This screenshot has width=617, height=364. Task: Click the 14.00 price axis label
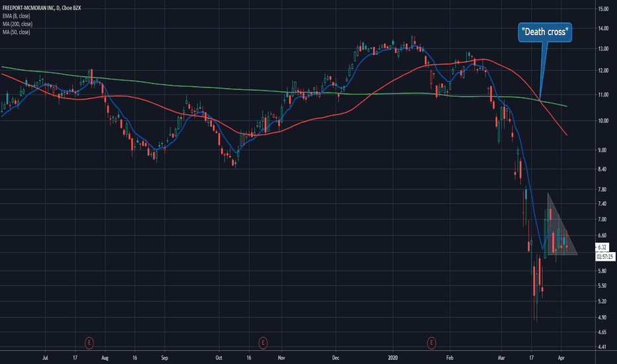pyautogui.click(x=603, y=28)
